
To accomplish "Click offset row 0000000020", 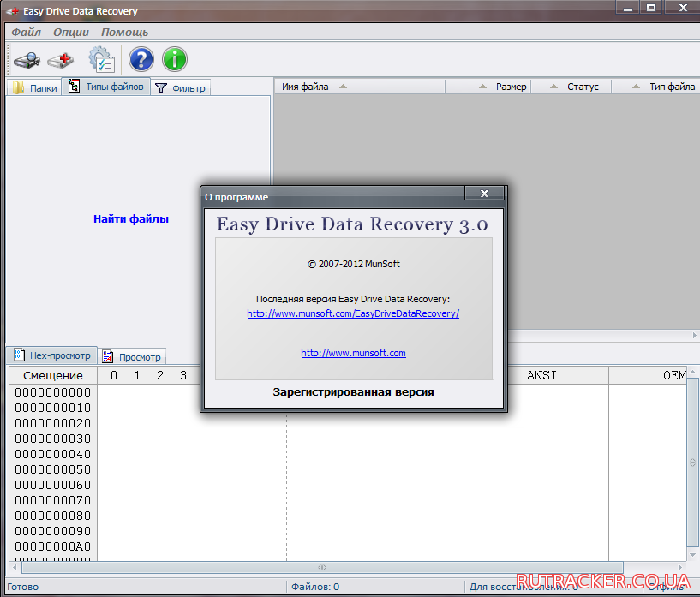I will point(52,423).
